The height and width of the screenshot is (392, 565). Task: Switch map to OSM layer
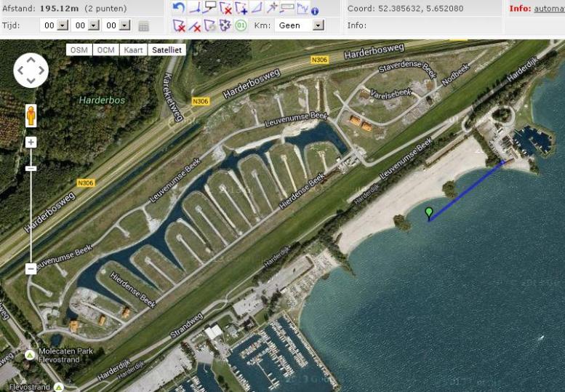(79, 49)
